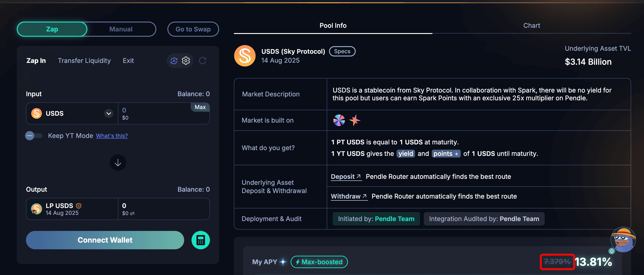Image resolution: width=644 pixels, height=275 pixels.
Task: Open the Pepe mascot assistant avatar
Action: 623,240
